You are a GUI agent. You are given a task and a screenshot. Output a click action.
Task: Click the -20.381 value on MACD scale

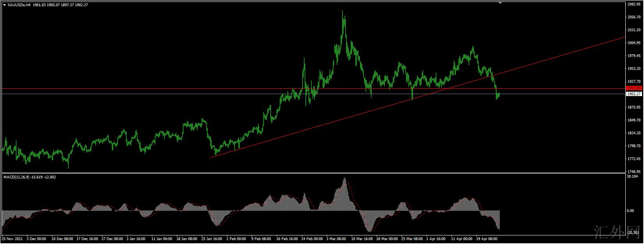(633, 232)
